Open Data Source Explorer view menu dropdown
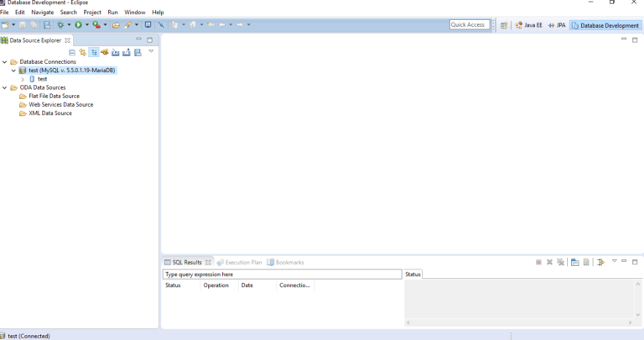The height and width of the screenshot is (340, 644). click(151, 51)
